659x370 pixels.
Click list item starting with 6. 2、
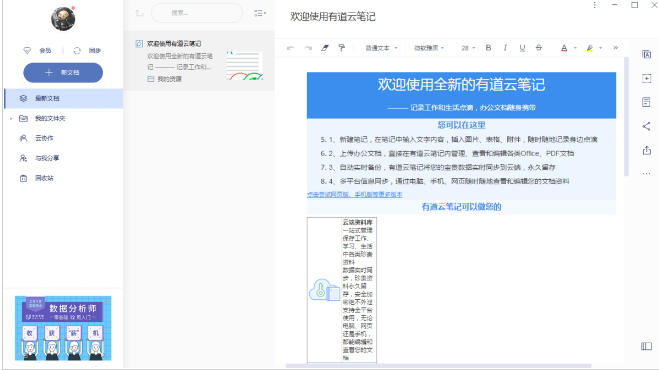tap(447, 153)
